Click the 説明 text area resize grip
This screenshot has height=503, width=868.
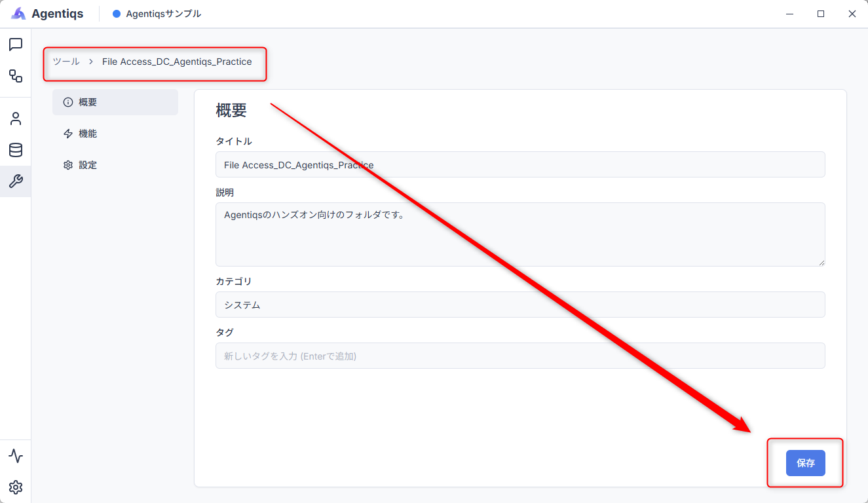pos(821,262)
